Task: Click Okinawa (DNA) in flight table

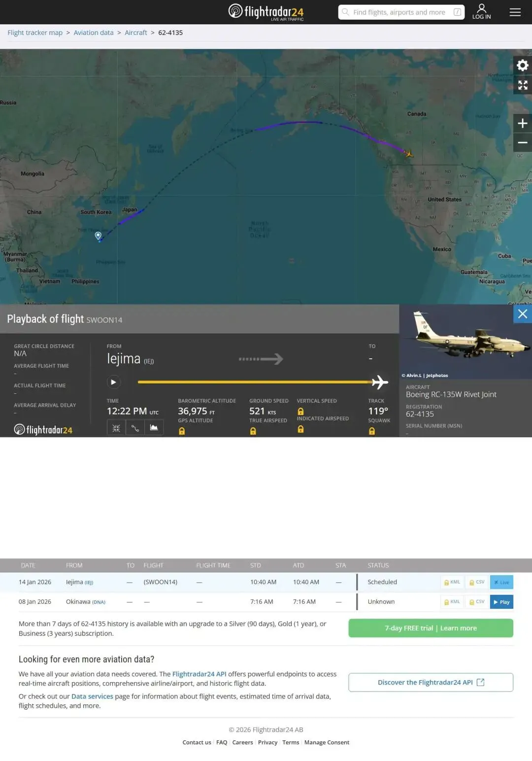Action: coord(86,602)
